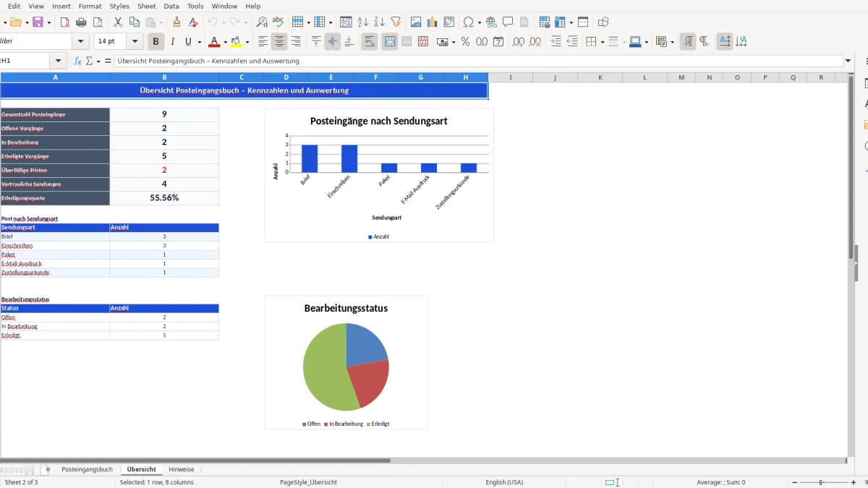This screenshot has height=488, width=868.
Task: Select the Posteingänge nach Sendungsart chart
Action: click(379, 175)
